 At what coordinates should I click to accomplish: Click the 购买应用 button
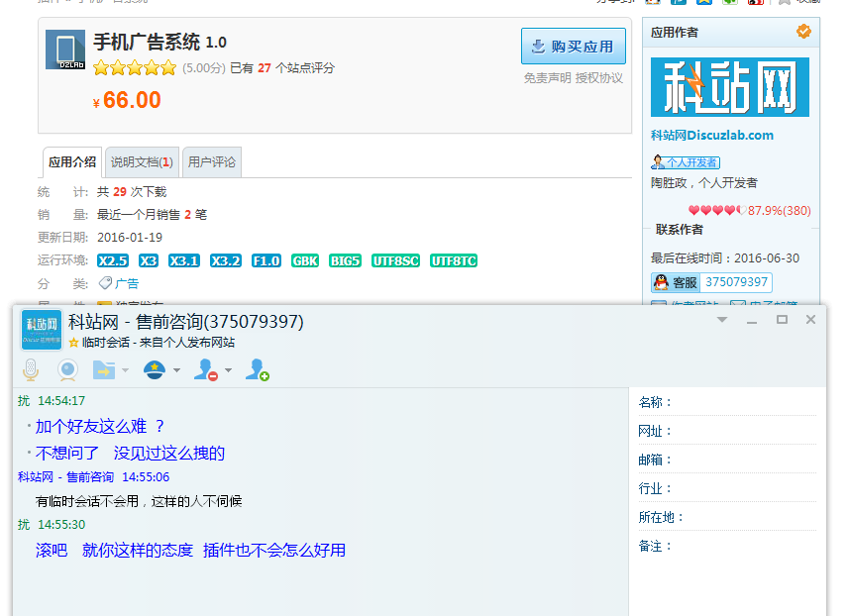pos(574,47)
